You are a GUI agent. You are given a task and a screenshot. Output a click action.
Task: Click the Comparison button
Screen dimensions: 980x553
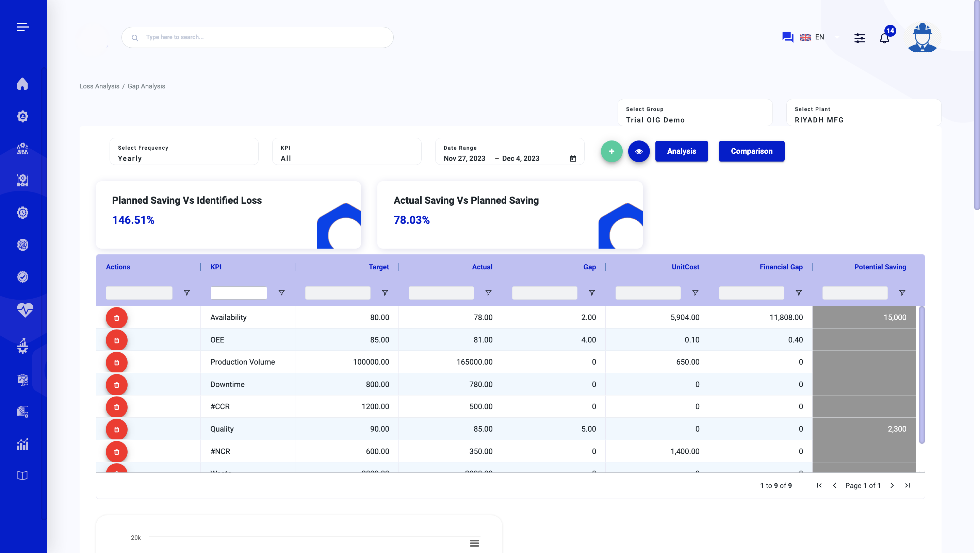coord(752,151)
